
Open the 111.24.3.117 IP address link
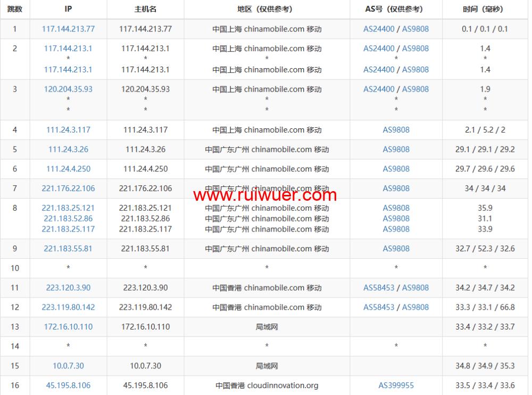click(x=68, y=130)
